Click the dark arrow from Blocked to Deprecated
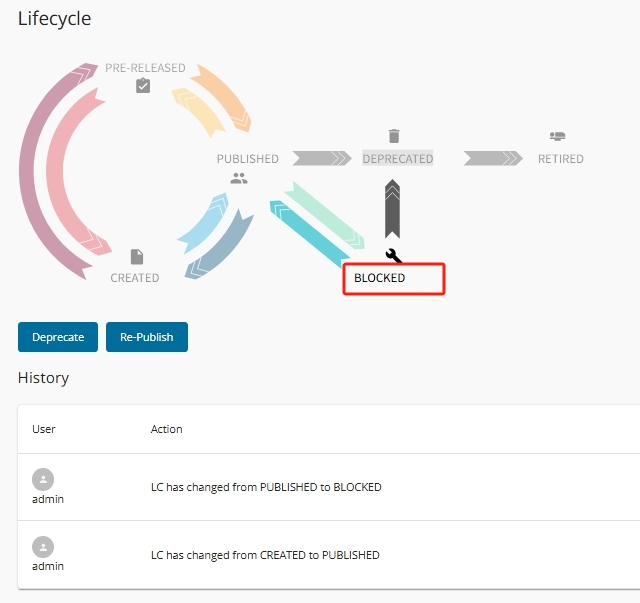 [393, 208]
